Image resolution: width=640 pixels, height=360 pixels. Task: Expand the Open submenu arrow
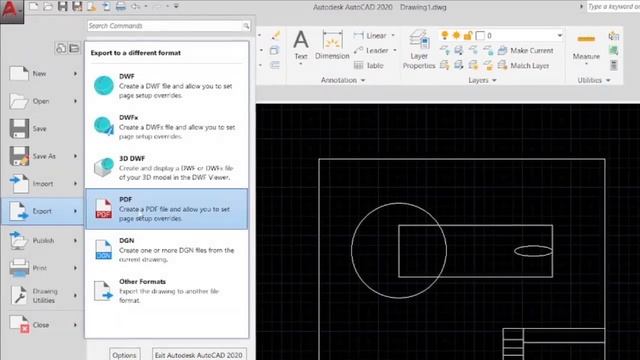point(76,101)
